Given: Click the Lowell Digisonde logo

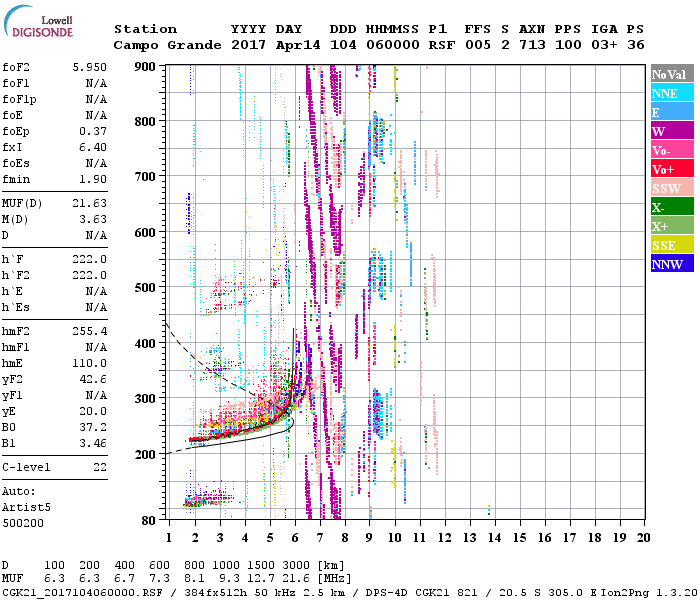Looking at the screenshot, I should (x=38, y=21).
